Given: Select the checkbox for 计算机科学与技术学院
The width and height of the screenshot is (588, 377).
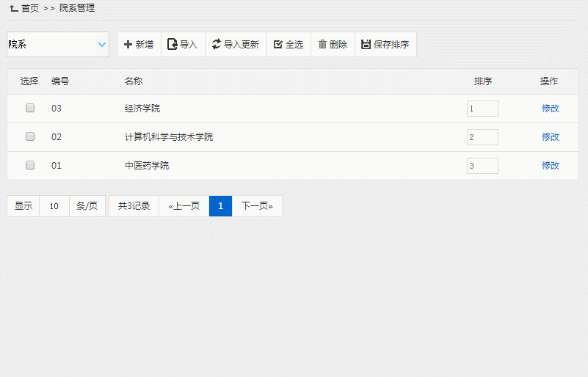Looking at the screenshot, I should coord(30,136).
